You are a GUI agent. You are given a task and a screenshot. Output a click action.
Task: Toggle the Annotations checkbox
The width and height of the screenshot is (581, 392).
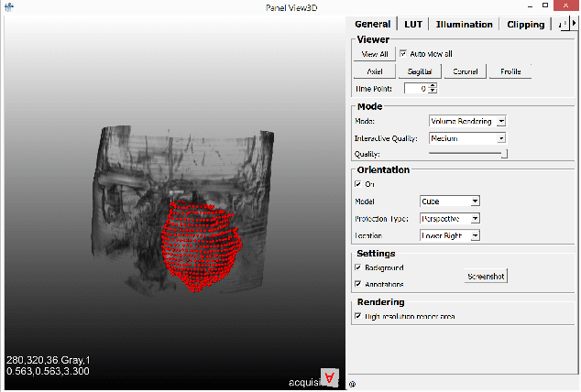358,284
